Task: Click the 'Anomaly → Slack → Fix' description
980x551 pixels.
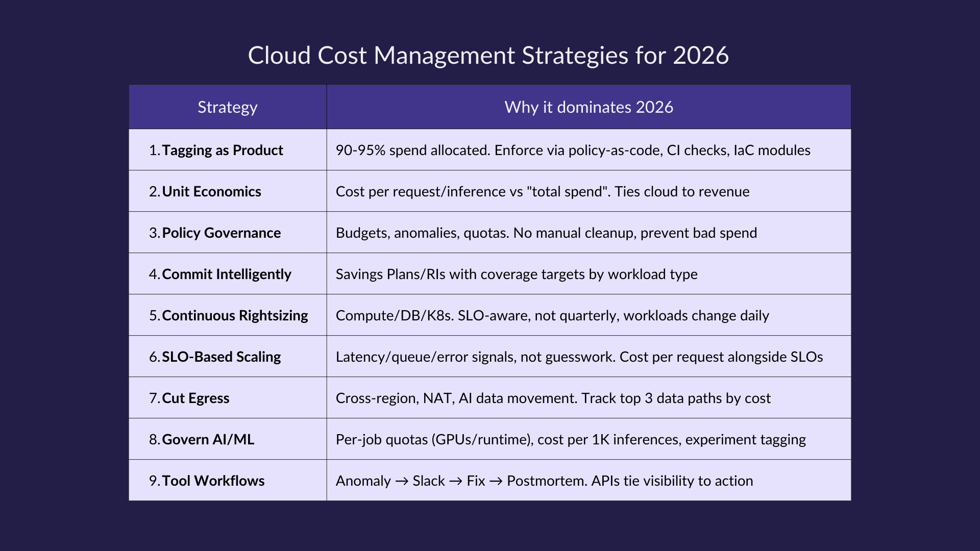Action: coord(544,481)
